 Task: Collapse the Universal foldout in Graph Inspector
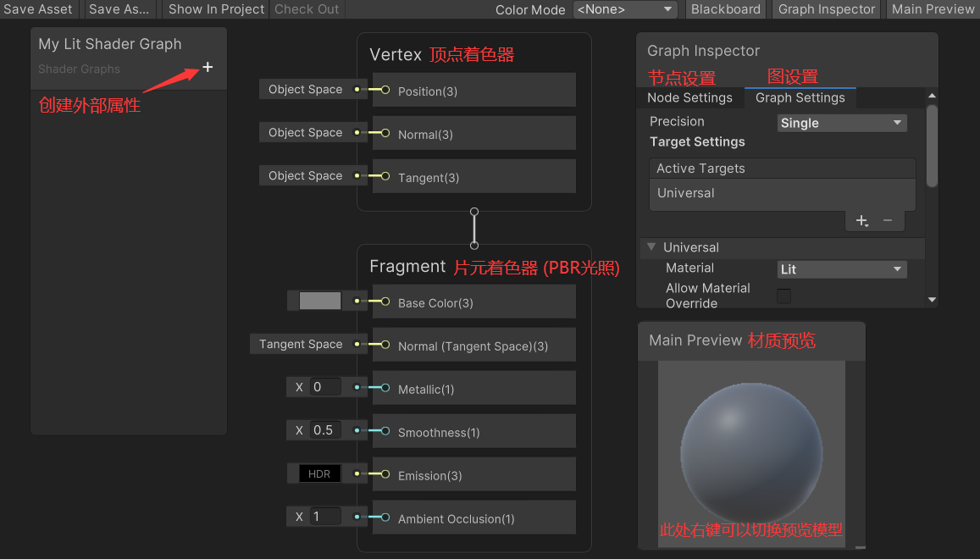651,247
